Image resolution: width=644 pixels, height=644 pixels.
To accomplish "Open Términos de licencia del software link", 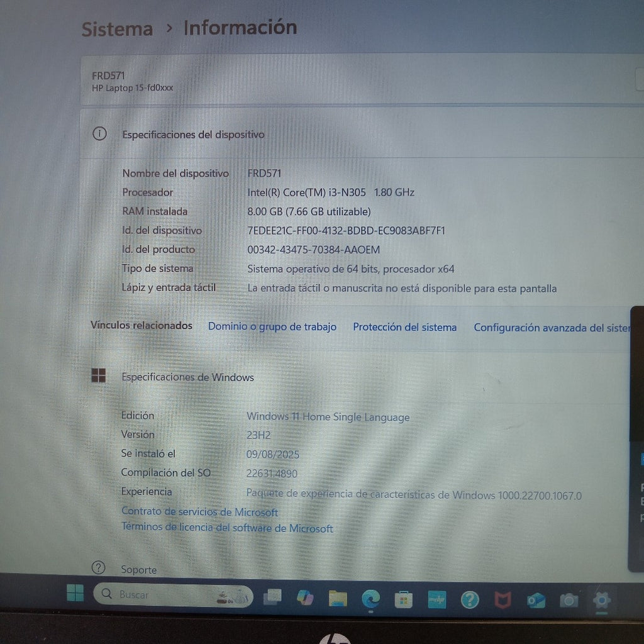I will coord(227,528).
